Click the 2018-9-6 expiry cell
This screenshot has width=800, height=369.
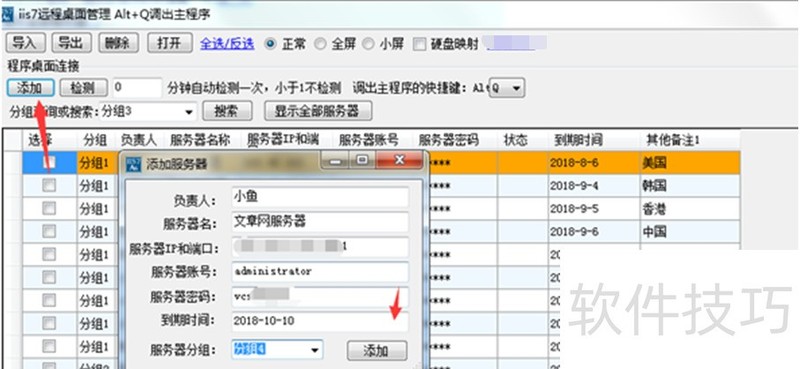coord(594,232)
